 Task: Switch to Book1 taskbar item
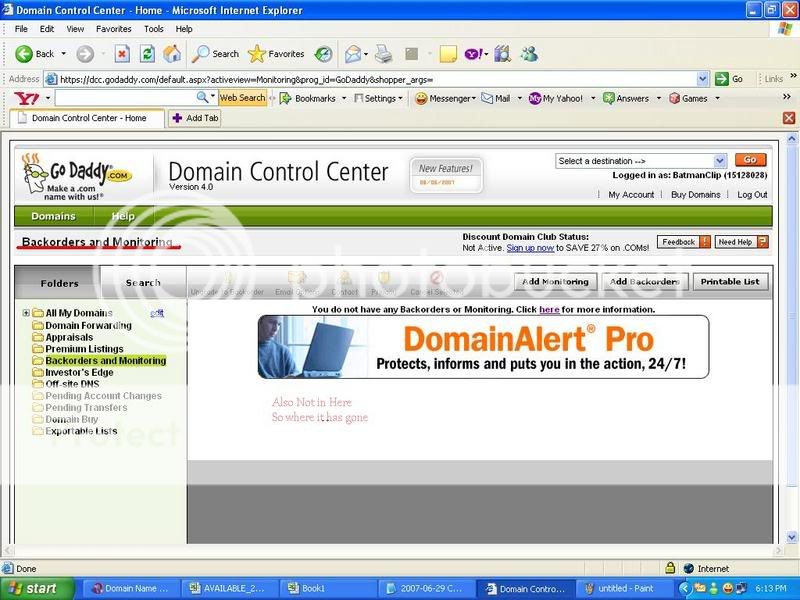(330, 588)
